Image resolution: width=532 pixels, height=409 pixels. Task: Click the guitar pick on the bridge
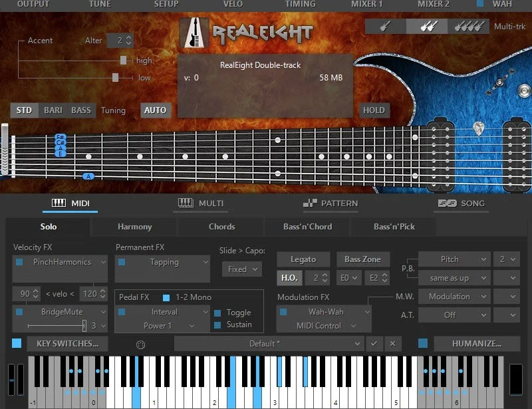[x=478, y=128]
